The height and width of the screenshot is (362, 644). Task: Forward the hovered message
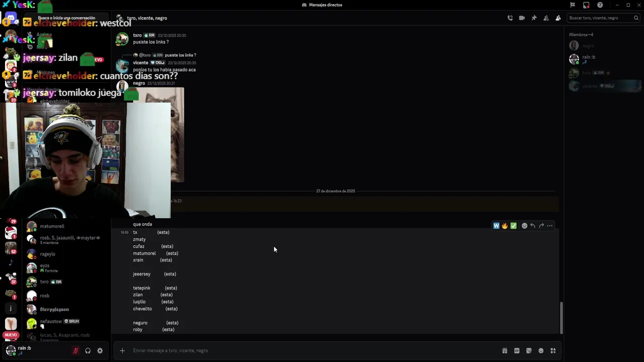point(541,226)
